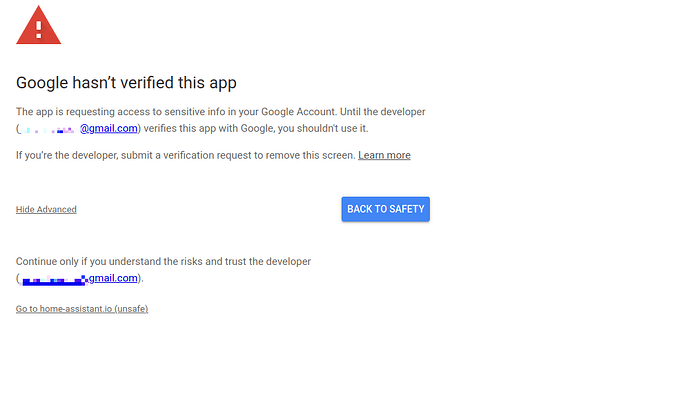Go to home-assistant.io (unsafe) link
The height and width of the screenshot is (413, 690).
(82, 309)
